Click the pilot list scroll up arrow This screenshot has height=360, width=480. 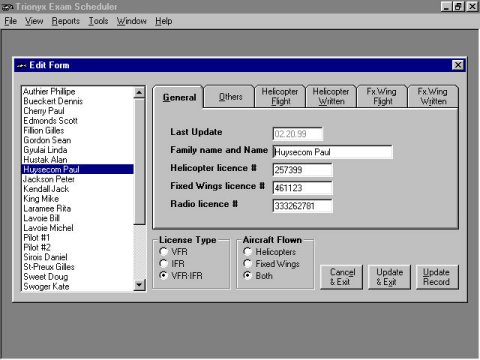(x=139, y=92)
